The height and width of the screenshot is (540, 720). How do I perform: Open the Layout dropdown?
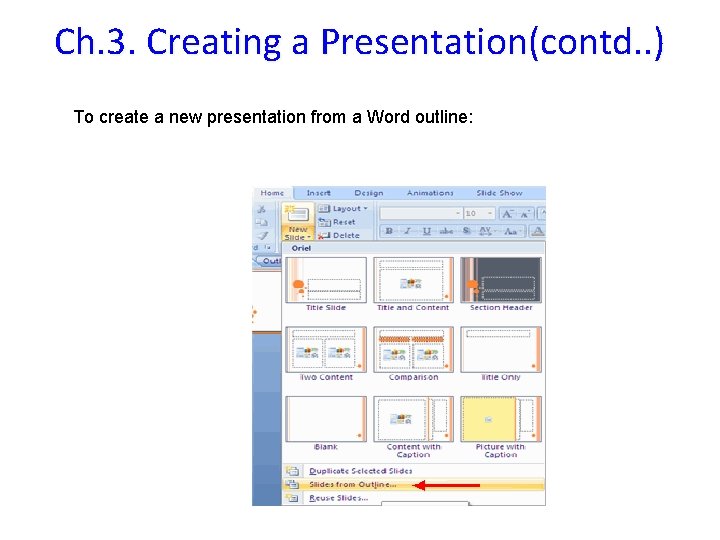point(343,208)
